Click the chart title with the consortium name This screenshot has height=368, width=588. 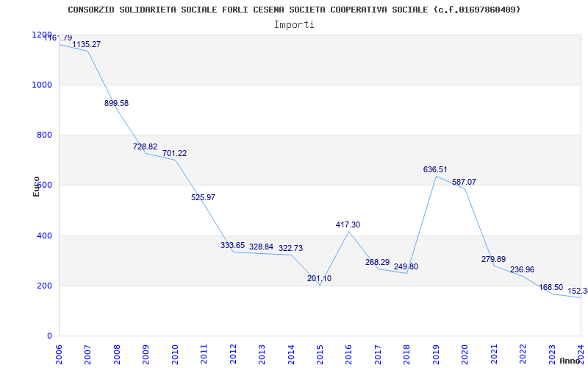[294, 10]
